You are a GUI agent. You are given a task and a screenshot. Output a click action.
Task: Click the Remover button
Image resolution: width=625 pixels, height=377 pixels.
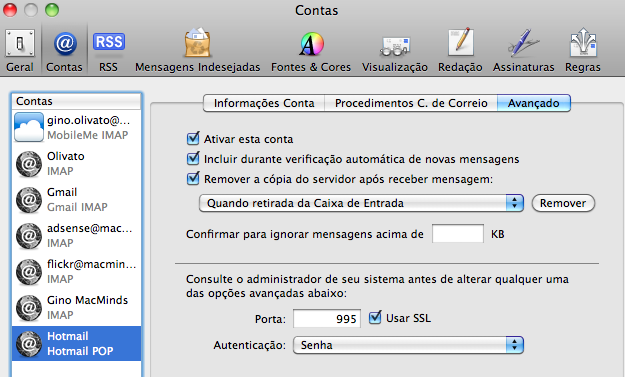pyautogui.click(x=563, y=203)
